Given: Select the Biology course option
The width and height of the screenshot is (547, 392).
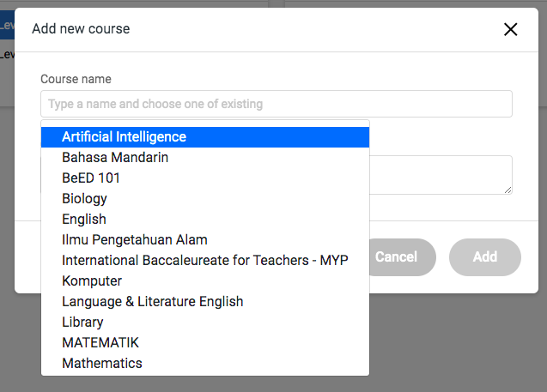Looking at the screenshot, I should click(x=205, y=199).
